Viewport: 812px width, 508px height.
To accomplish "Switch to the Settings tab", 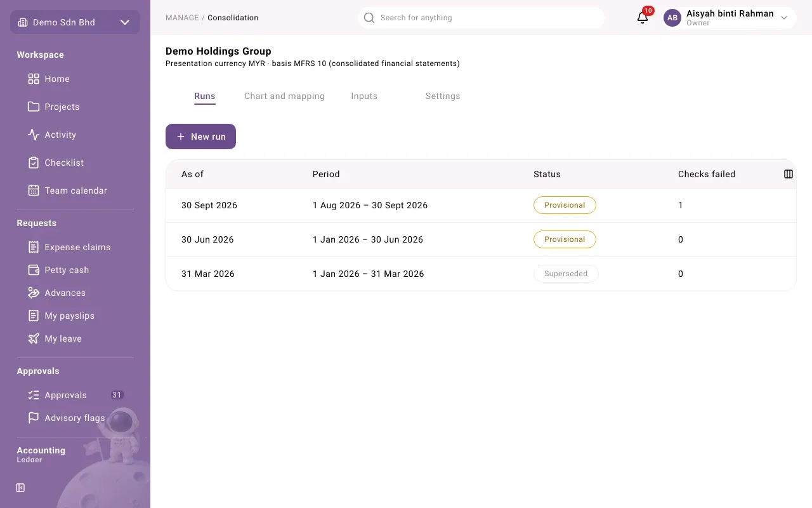I will [443, 97].
